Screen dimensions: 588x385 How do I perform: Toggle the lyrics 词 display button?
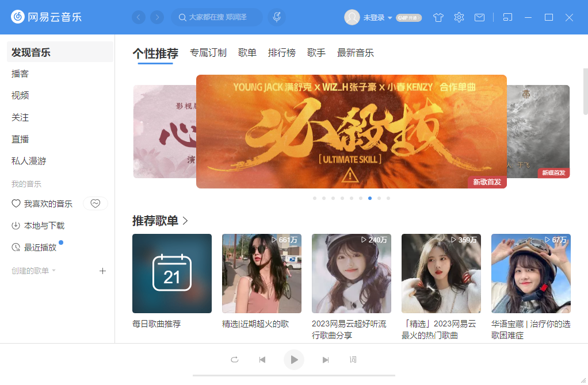point(353,360)
